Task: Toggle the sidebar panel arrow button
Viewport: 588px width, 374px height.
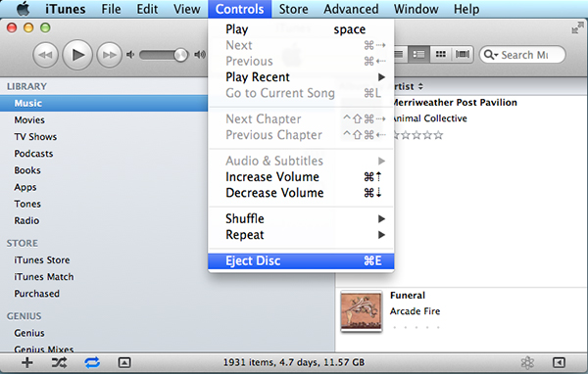Action: coord(559,362)
